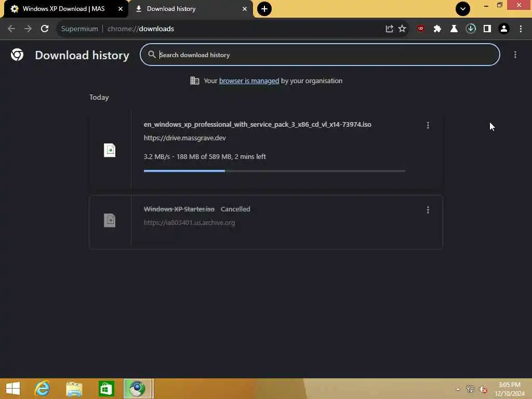The image size is (532, 399).
Task: Open the profile avatar menu
Action: 504,29
